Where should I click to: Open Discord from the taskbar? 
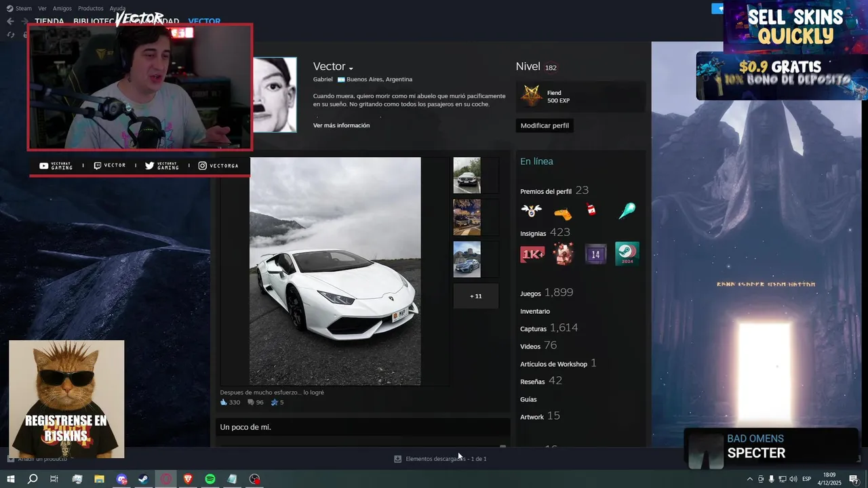(121, 479)
